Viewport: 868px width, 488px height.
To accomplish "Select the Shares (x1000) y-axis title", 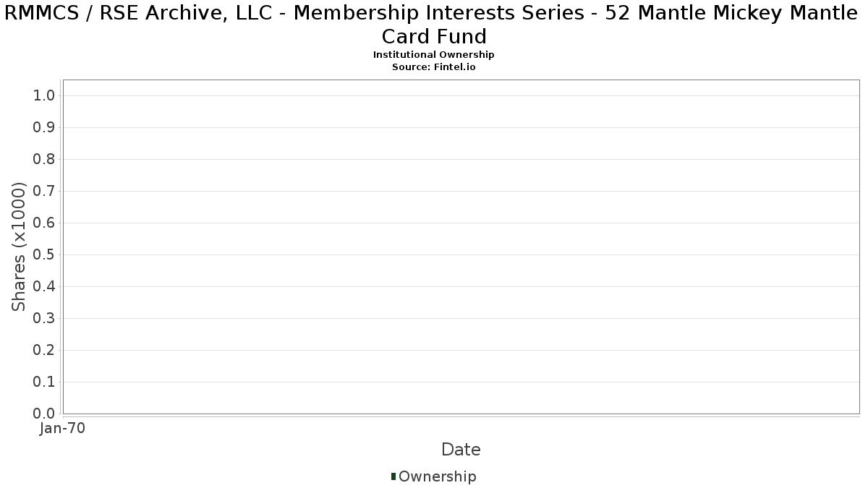I will coord(20,247).
